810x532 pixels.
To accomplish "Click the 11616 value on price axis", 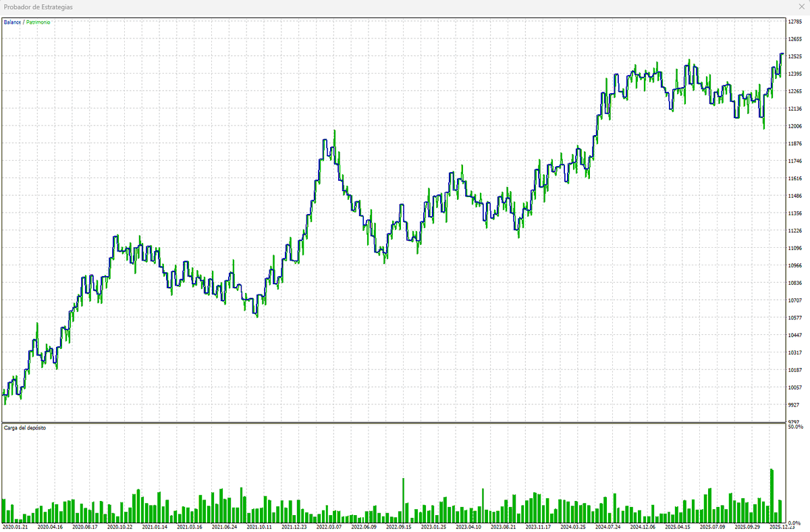I will [x=794, y=179].
